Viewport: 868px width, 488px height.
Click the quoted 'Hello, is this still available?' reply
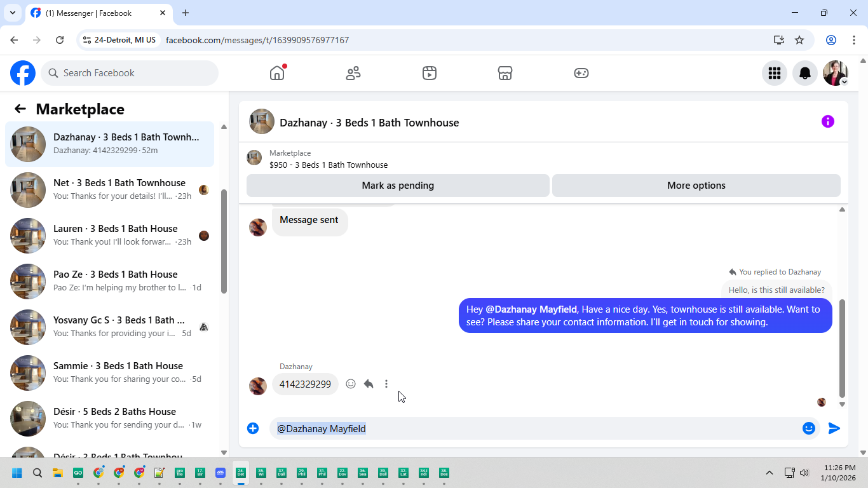(776, 290)
